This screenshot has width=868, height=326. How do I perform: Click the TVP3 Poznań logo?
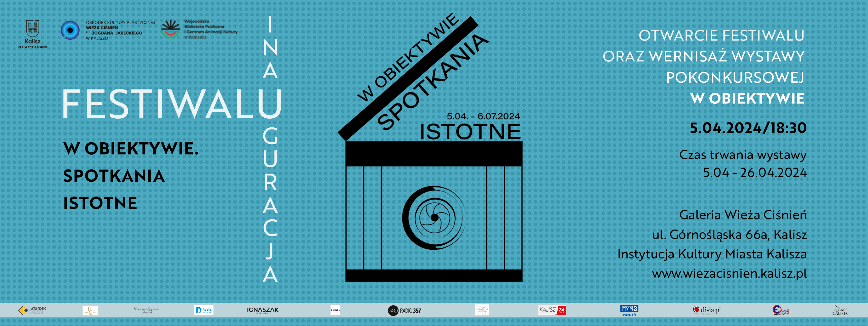point(629,310)
